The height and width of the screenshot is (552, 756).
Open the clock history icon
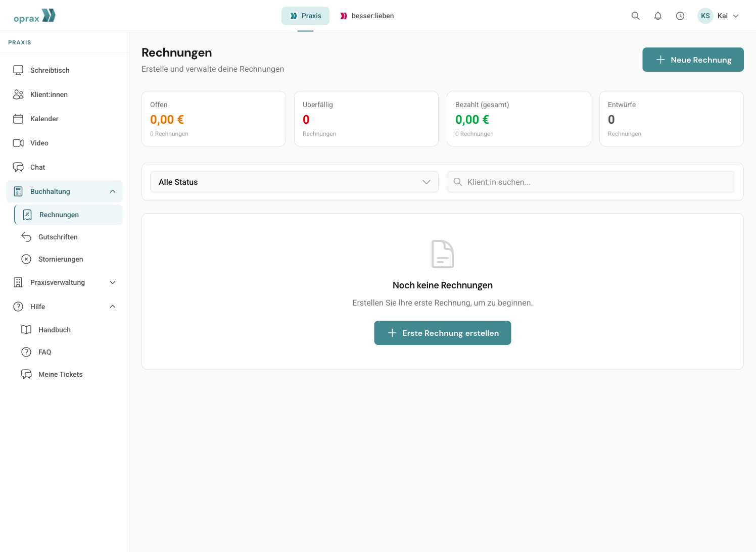pyautogui.click(x=680, y=16)
